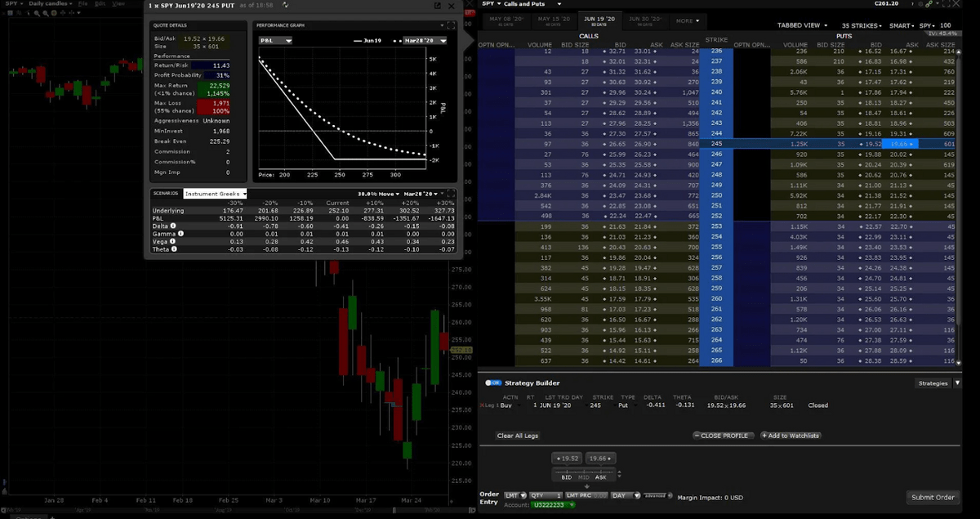Click the calls VOLUME column header
980x519 pixels.
click(x=540, y=44)
